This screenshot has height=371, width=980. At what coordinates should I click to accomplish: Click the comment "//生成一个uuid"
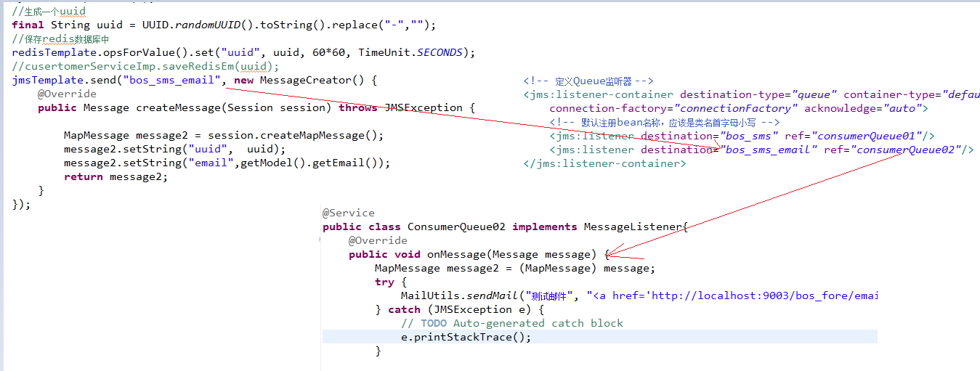pyautogui.click(x=49, y=12)
